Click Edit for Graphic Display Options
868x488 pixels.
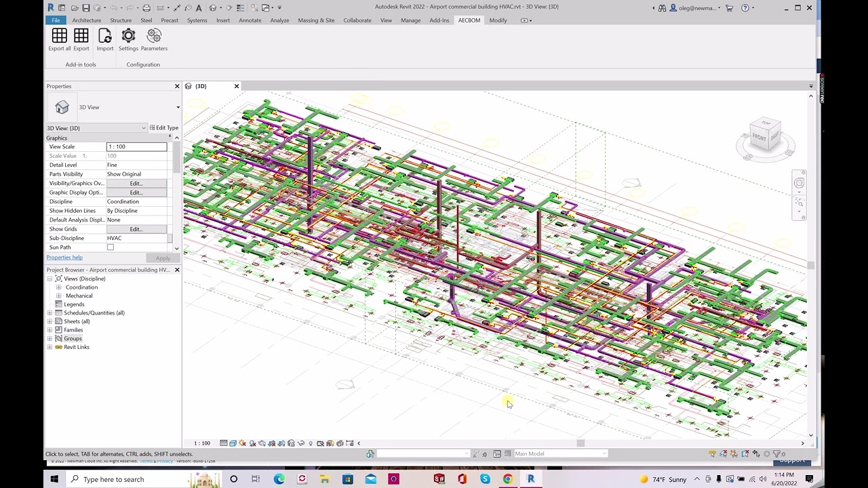click(136, 192)
